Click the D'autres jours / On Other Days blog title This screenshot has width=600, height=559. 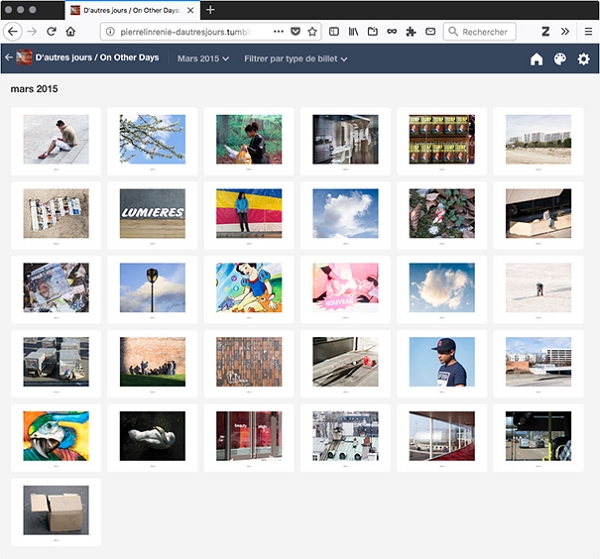coord(96,59)
